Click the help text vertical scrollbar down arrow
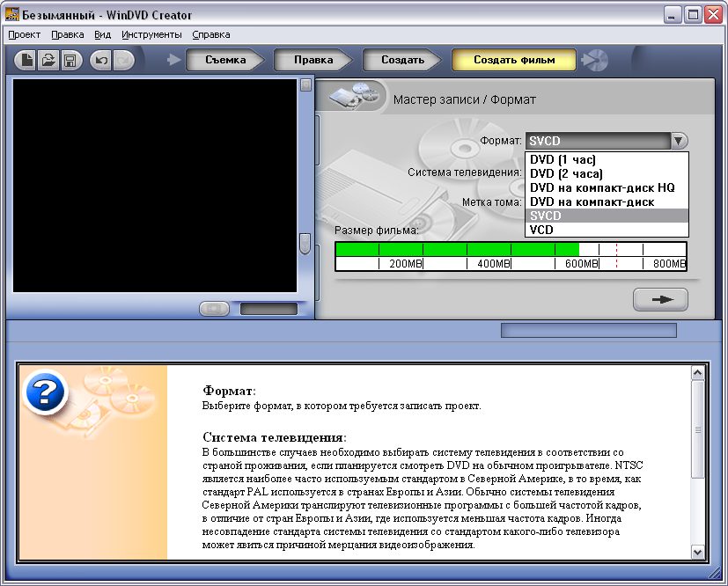 (699, 552)
